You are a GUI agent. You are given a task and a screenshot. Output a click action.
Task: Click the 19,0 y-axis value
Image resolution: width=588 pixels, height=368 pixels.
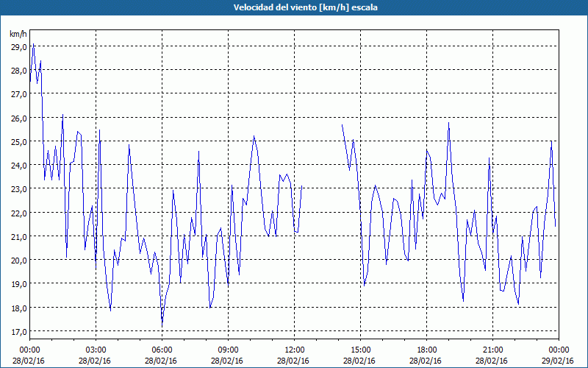click(19, 284)
